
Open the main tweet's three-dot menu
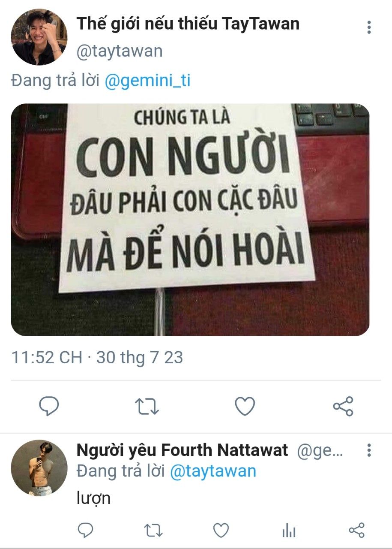(x=369, y=27)
